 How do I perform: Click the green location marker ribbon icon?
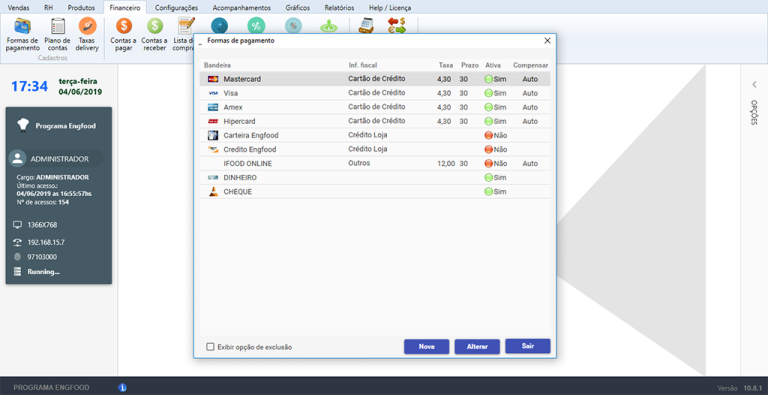[x=329, y=26]
